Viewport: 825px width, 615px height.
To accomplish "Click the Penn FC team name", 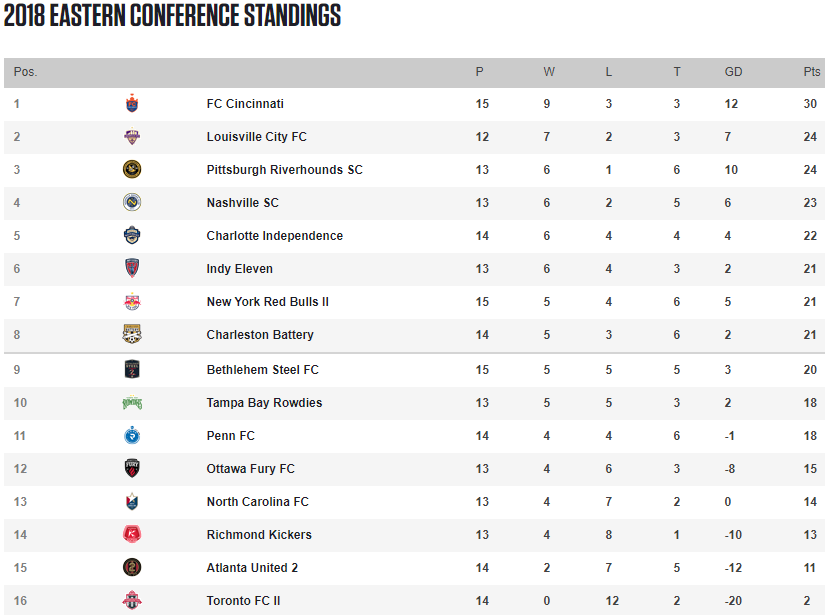I will pyautogui.click(x=230, y=436).
